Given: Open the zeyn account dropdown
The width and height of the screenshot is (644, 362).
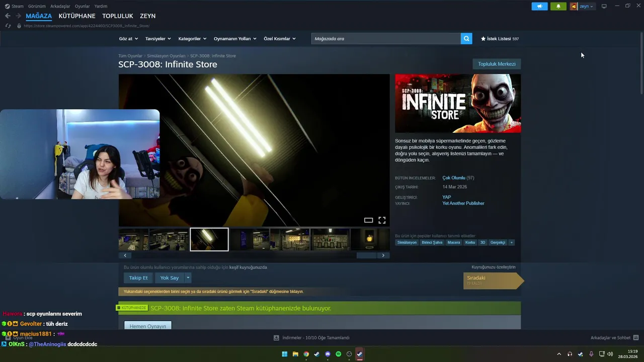Looking at the screenshot, I should pyautogui.click(x=586, y=7).
